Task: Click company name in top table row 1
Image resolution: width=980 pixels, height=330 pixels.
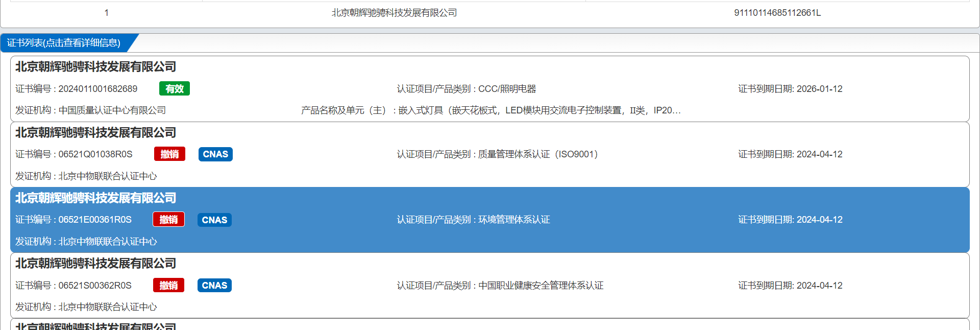Action: coord(394,13)
